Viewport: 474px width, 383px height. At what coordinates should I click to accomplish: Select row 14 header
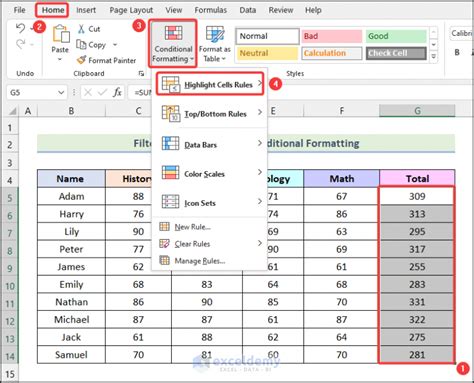[10, 356]
